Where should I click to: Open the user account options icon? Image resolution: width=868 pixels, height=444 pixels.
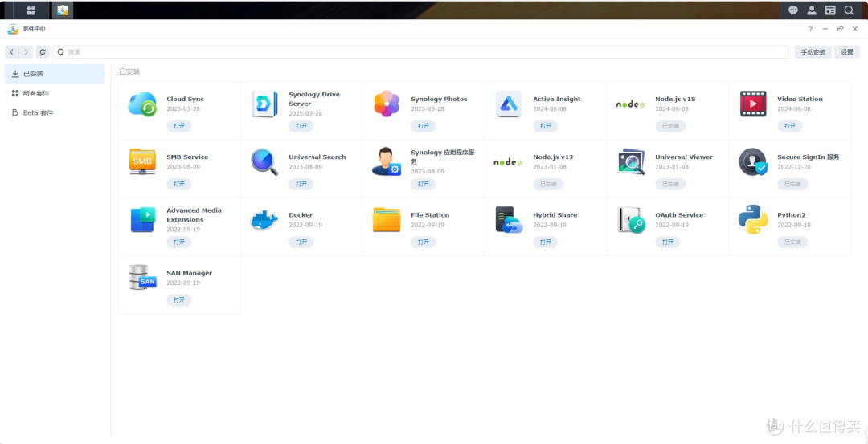click(x=812, y=10)
